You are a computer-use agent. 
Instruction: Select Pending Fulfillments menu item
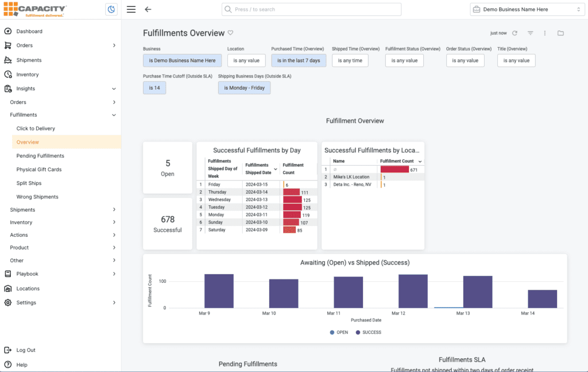(x=40, y=156)
